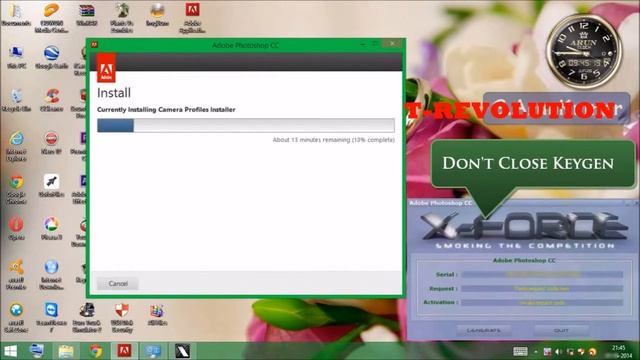640x360 pixels.
Task: Open the blue globe download manager icon
Action: pyautogui.click(x=51, y=275)
